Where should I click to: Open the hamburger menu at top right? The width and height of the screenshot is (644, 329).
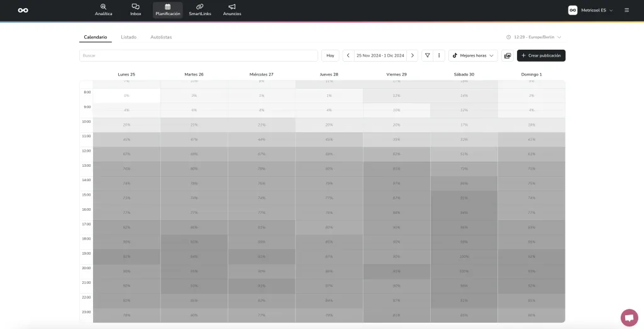[x=626, y=10]
